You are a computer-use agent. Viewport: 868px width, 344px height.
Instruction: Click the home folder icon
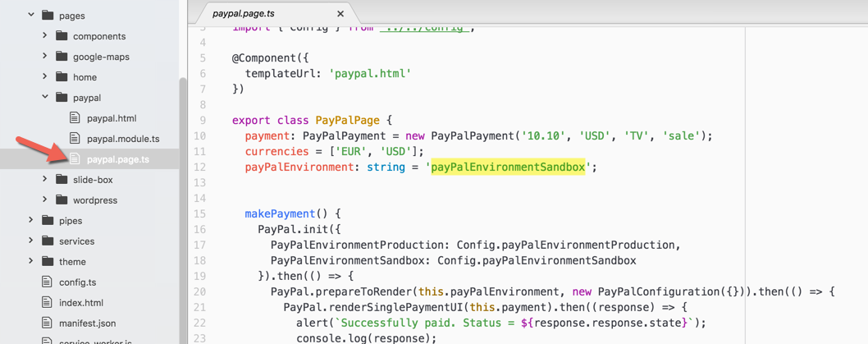pyautogui.click(x=62, y=77)
